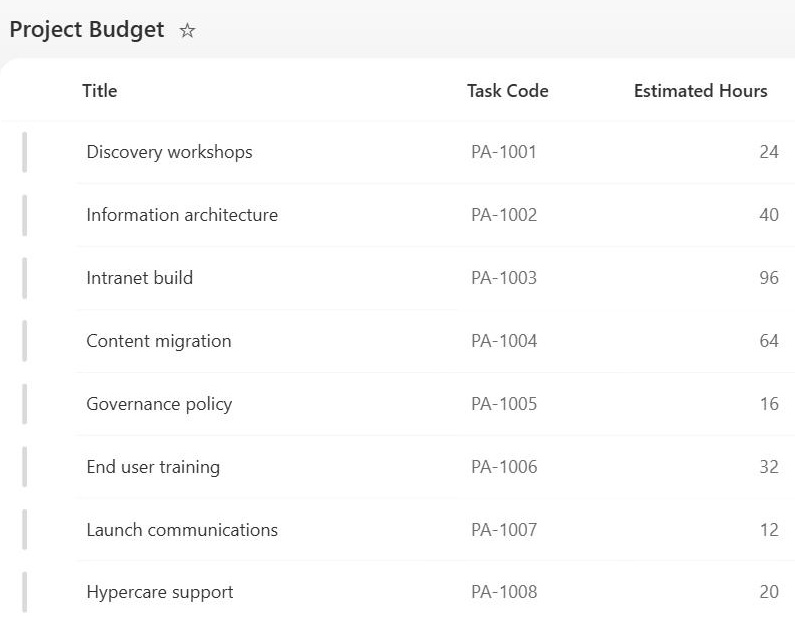Open the Task Code column header options
Image resolution: width=795 pixels, height=617 pixels.
[x=508, y=91]
